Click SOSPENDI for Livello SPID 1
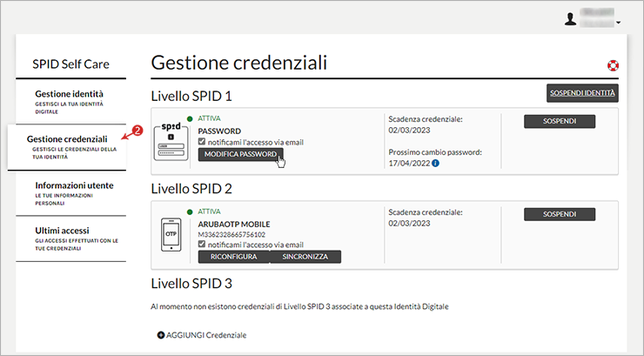Screen dimensions: 644x356 pos(560,121)
